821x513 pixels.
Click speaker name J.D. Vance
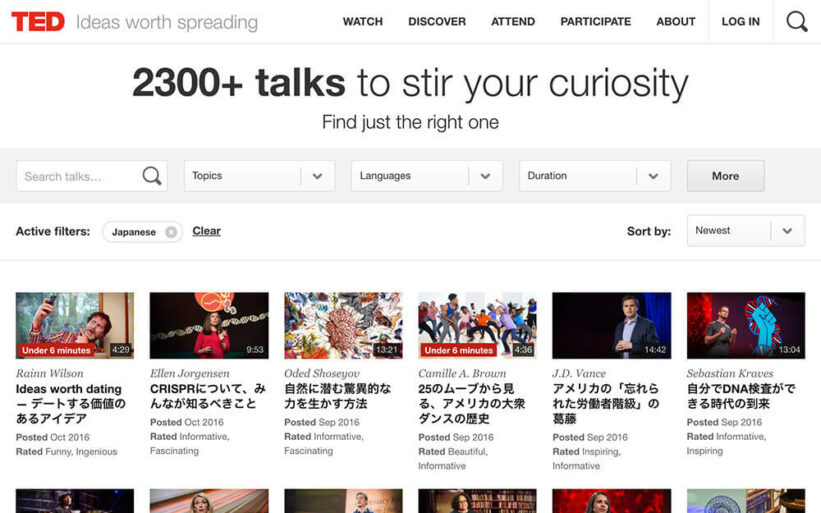pos(579,373)
